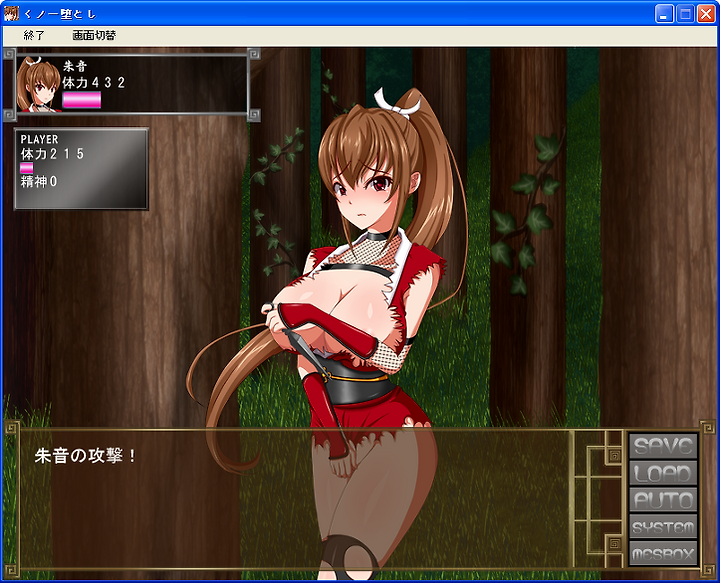Click the 朱音 name label
720x583 pixels.
click(75, 66)
